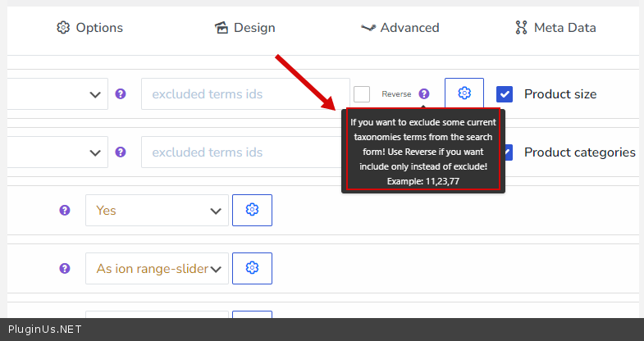Viewport: 644px width, 341px height.
Task: Click the help icon next to Reverse
Action: [424, 94]
